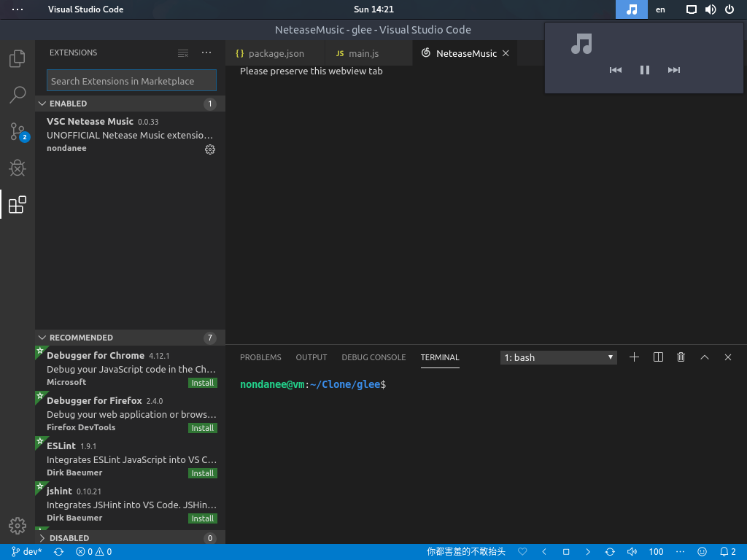Open the Explorer view in activity bar
The image size is (747, 560).
tap(18, 58)
